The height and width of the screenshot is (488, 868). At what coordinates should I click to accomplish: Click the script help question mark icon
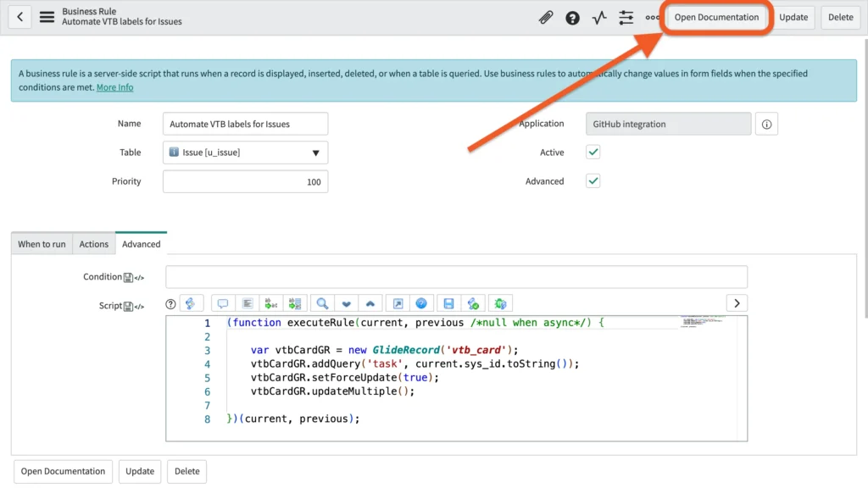point(170,304)
